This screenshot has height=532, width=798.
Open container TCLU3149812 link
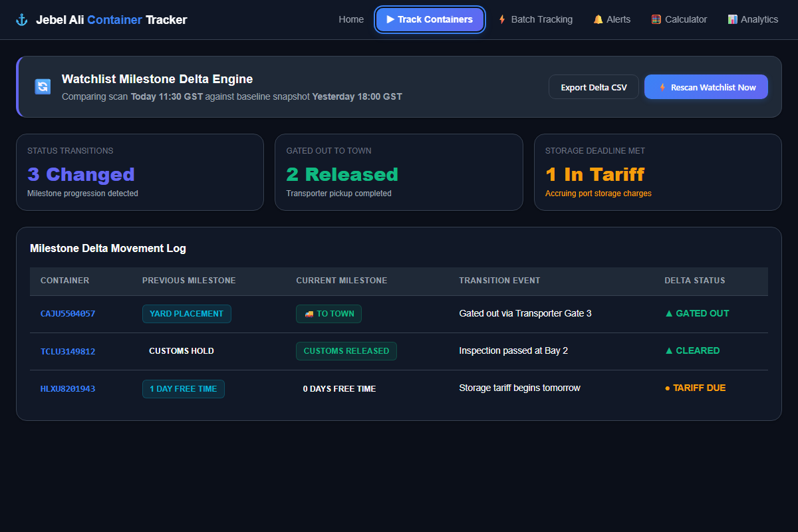coord(68,351)
